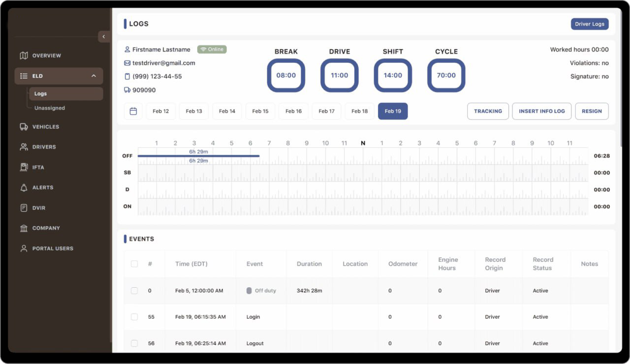This screenshot has width=630, height=364.
Task: Click the Online wifi status badge
Action: (x=212, y=49)
